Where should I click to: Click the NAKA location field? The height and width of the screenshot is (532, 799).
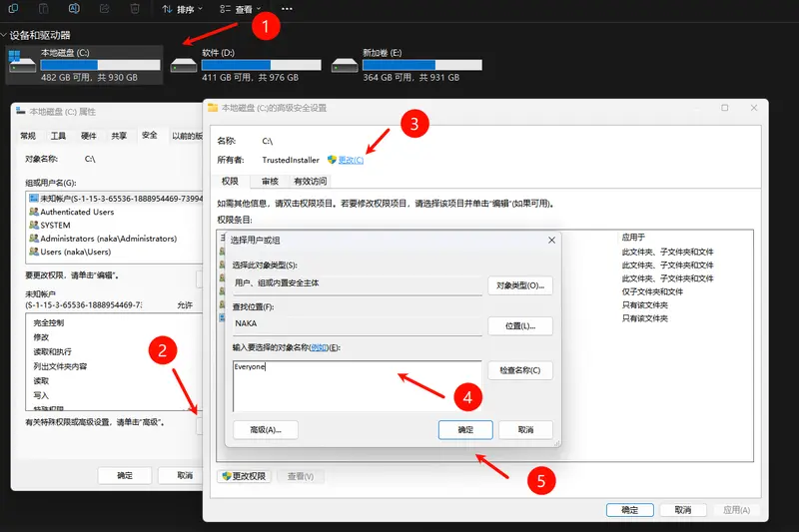tap(358, 324)
